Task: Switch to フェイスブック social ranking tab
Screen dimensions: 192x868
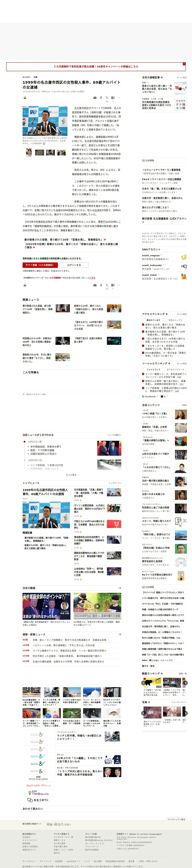Action: click(x=154, y=369)
